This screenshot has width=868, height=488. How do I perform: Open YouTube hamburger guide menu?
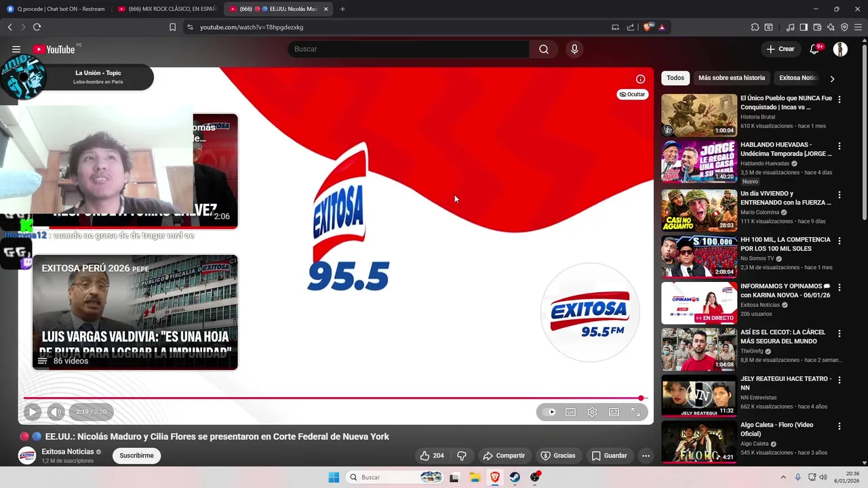(16, 49)
